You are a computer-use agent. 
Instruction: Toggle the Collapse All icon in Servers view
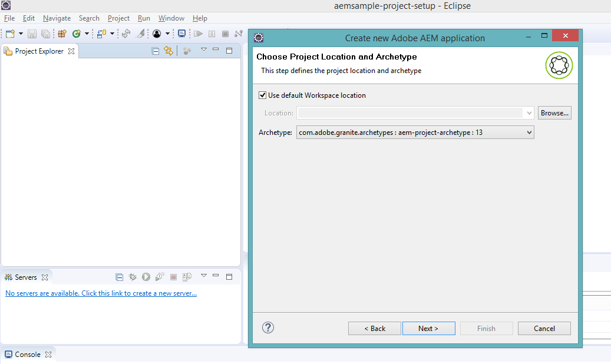click(x=120, y=277)
